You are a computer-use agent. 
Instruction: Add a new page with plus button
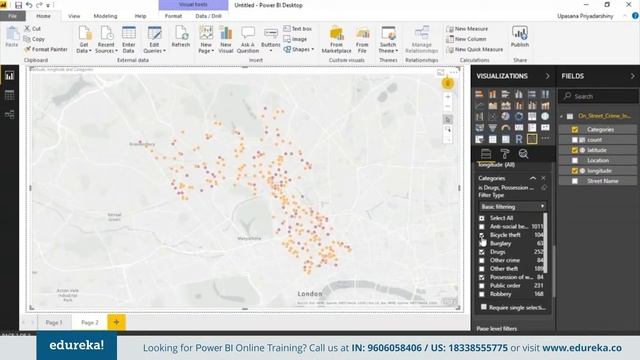click(116, 322)
